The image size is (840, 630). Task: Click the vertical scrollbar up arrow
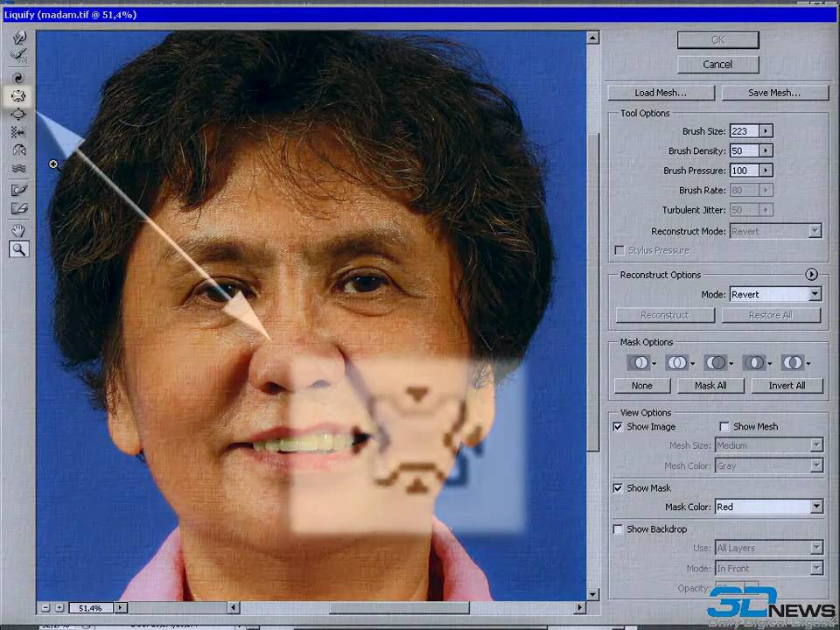(592, 38)
